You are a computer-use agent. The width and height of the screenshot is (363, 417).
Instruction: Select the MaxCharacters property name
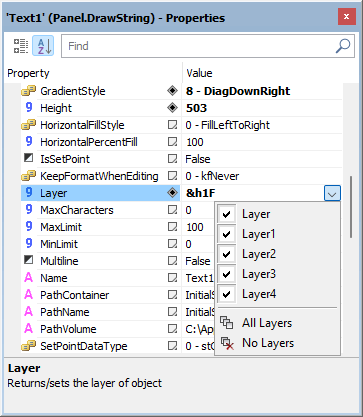pos(77,210)
